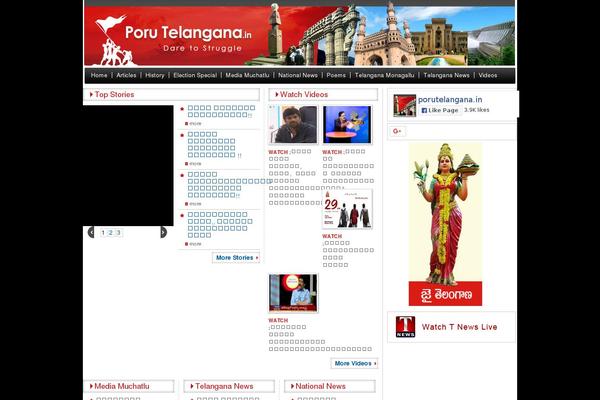The image size is (600, 400).
Task: Open the Articles menu item
Action: (x=126, y=75)
